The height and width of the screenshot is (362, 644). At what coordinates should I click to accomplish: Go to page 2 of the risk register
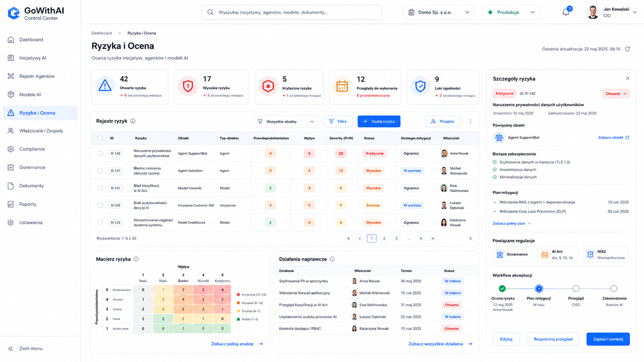[384, 239]
